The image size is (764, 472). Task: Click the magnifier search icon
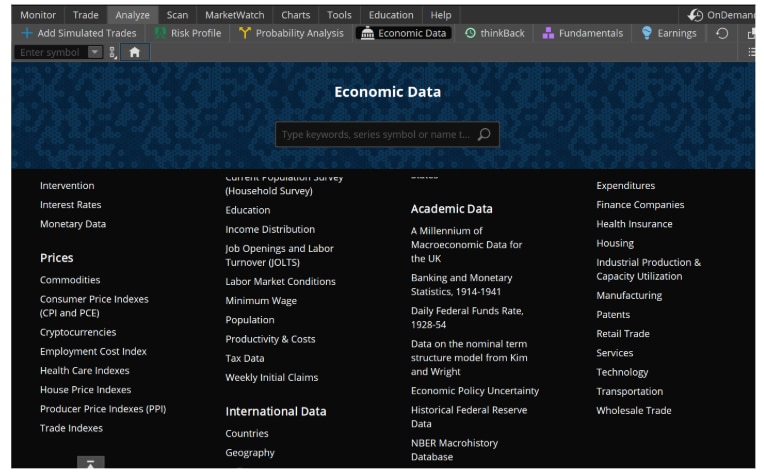(x=484, y=134)
